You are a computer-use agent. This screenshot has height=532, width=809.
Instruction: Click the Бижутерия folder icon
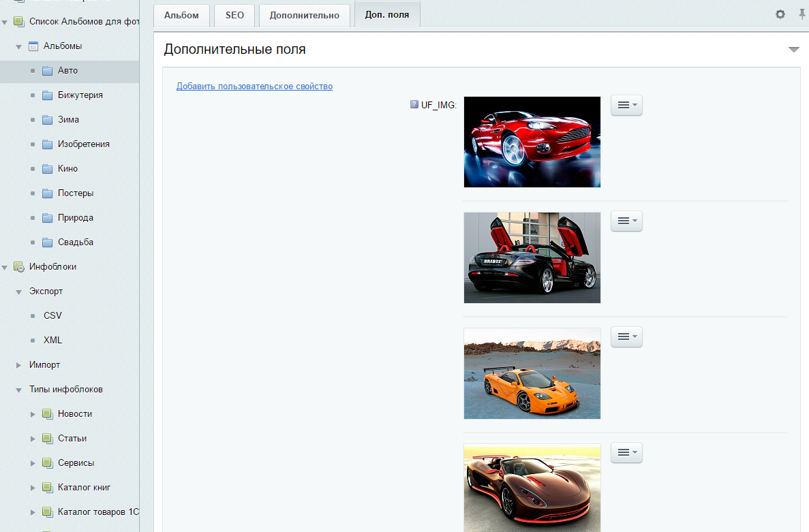[47, 95]
